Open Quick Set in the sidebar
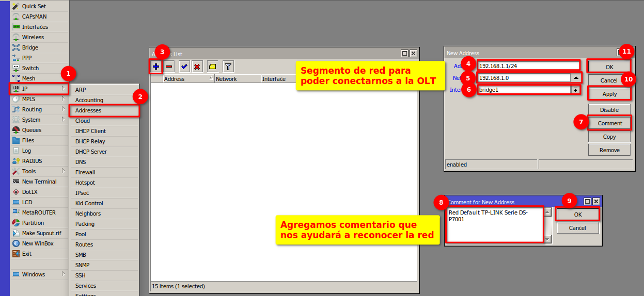Image resolution: width=644 pixels, height=296 pixels. [34, 6]
